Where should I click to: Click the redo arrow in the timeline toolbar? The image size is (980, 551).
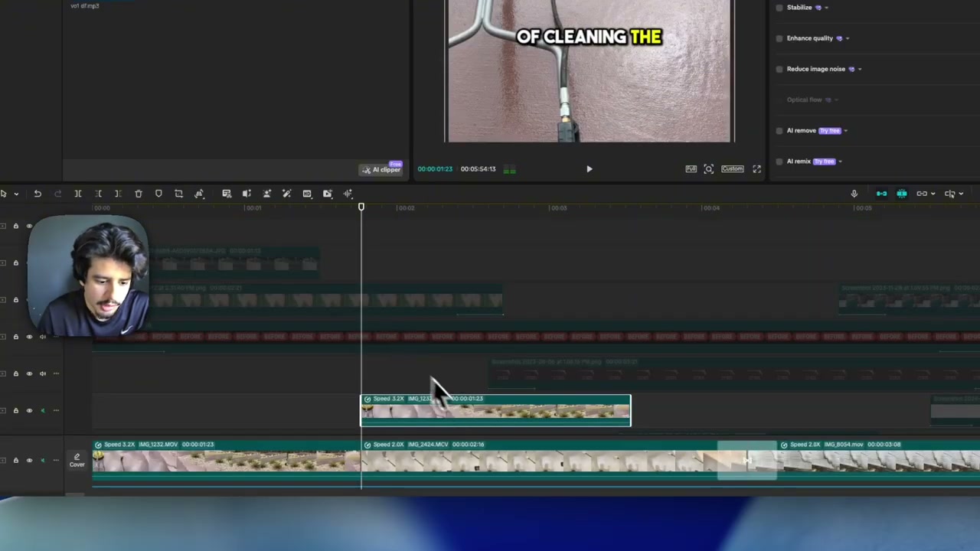click(x=57, y=194)
